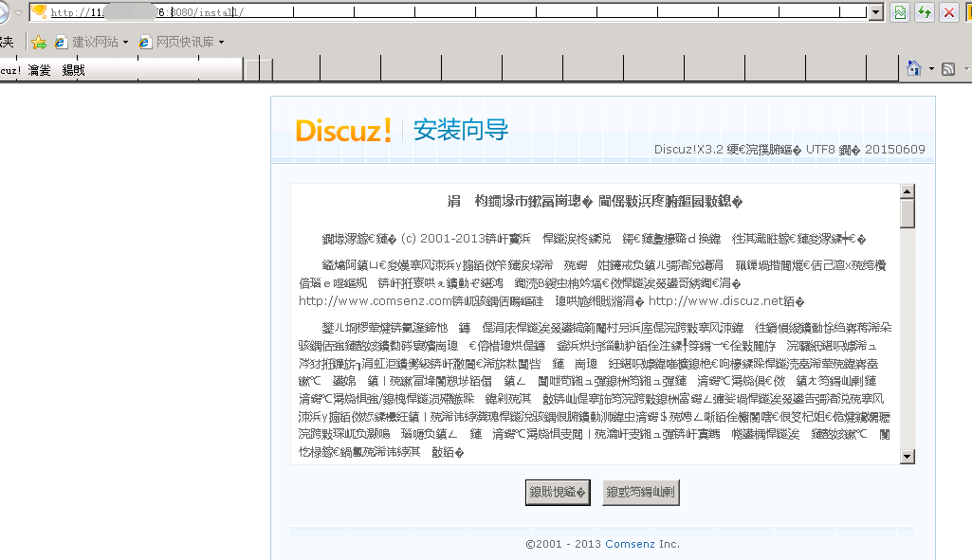Click the green Refresh arrows icon

[925, 12]
